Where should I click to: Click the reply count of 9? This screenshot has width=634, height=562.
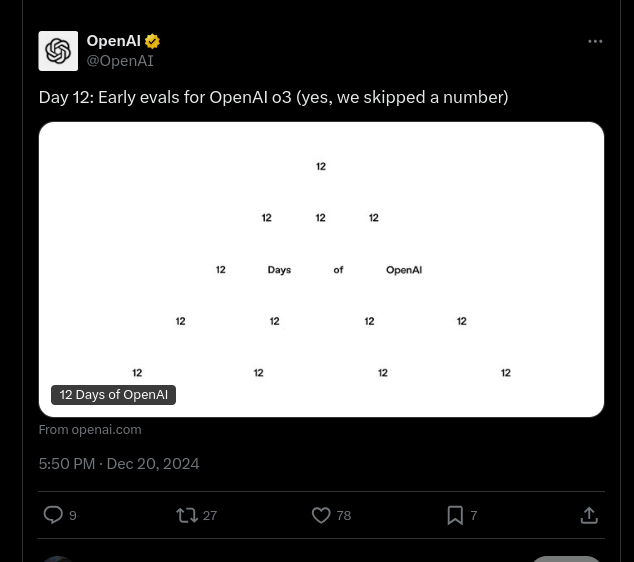pyautogui.click(x=73, y=516)
